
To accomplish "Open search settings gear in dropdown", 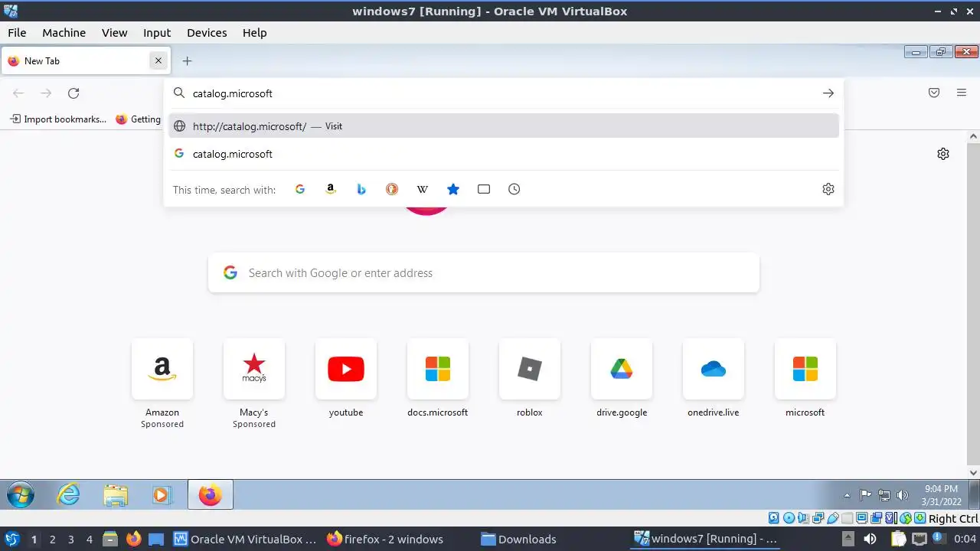I will (x=828, y=189).
